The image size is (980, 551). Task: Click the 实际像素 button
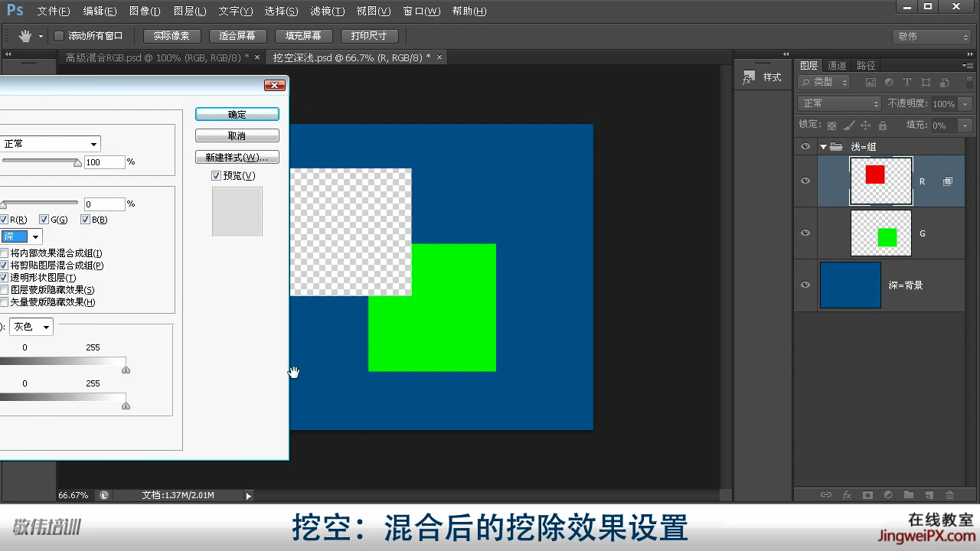[x=171, y=36]
